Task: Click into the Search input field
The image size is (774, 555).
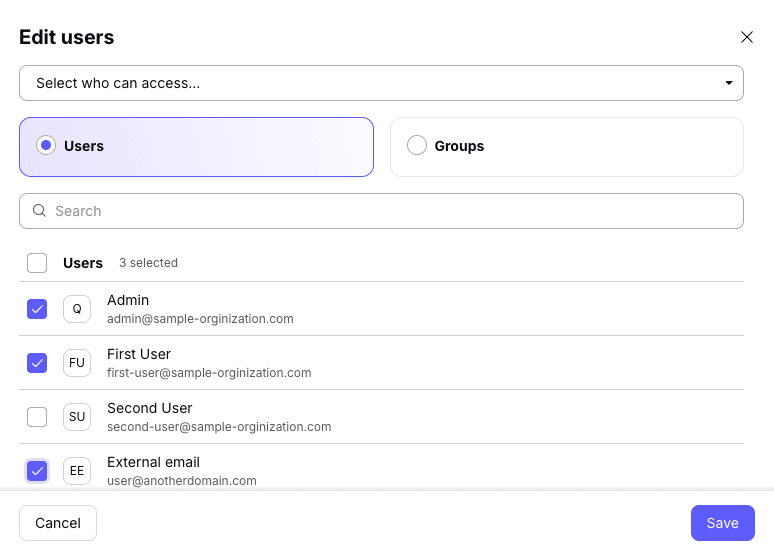Action: click(381, 211)
